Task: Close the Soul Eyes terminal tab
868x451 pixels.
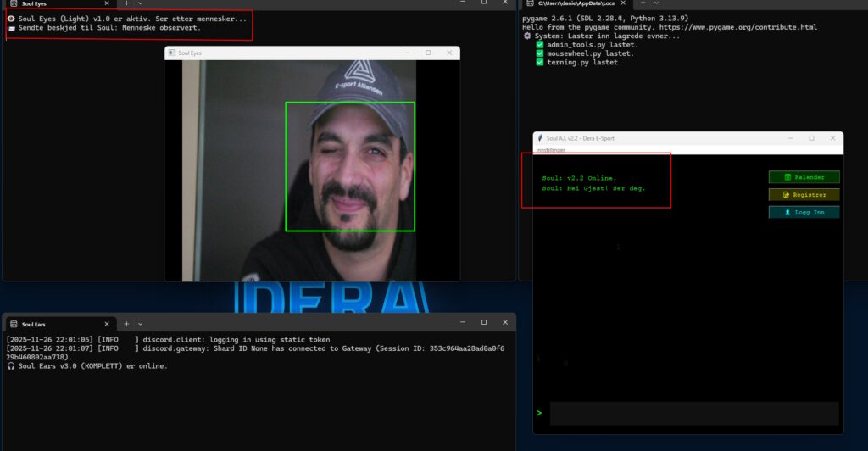Action: (x=107, y=3)
